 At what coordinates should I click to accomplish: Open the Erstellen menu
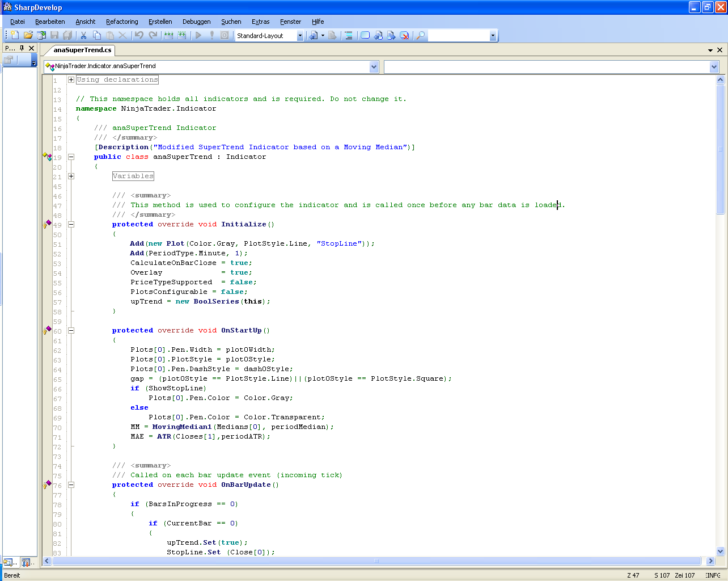point(160,22)
